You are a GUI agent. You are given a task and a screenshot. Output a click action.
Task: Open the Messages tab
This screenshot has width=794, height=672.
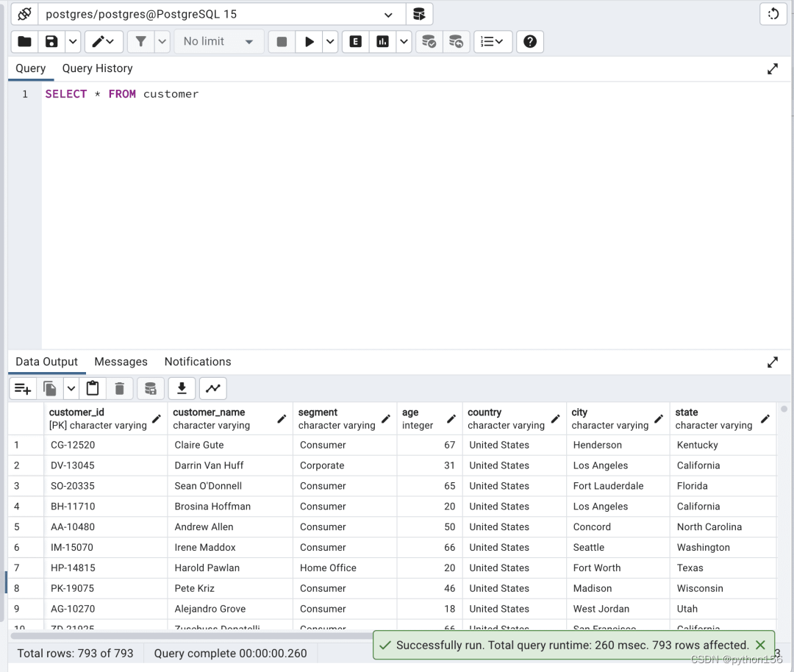coord(121,362)
